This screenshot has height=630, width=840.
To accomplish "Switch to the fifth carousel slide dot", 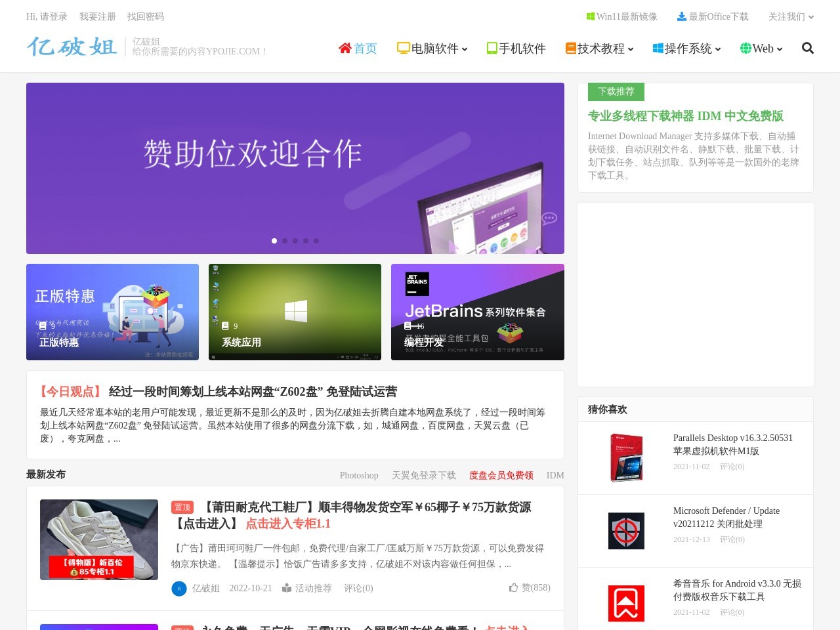I will pos(316,241).
